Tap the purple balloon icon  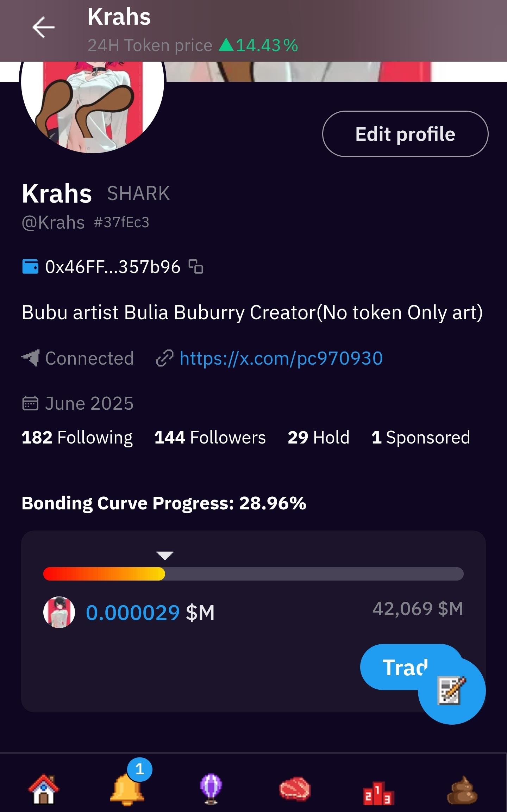211,789
